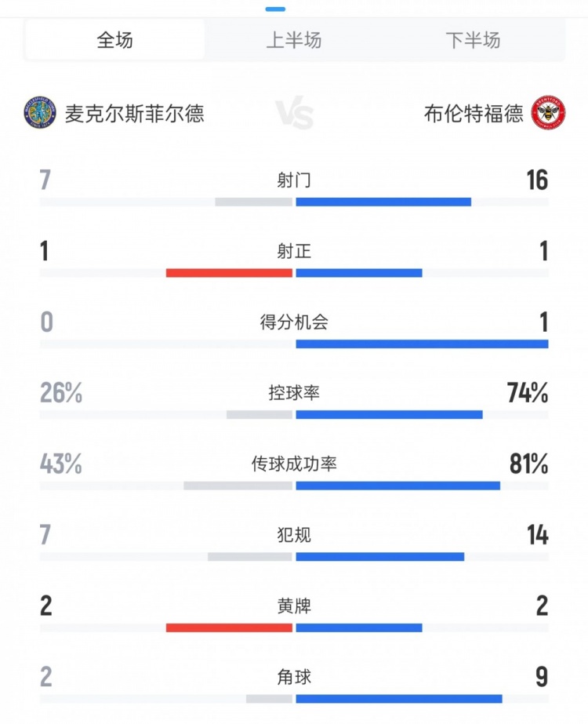The width and height of the screenshot is (588, 724).
Task: Click the blue 控球率 possession bar
Action: click(x=389, y=414)
